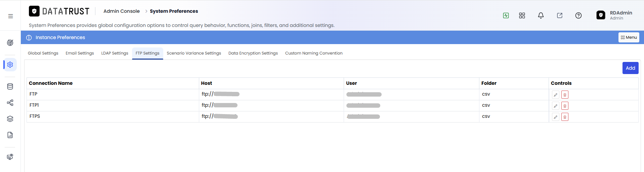Screen dimensions: 644x172
Task: Open the hamburger navigation menu
Action: pos(10,16)
